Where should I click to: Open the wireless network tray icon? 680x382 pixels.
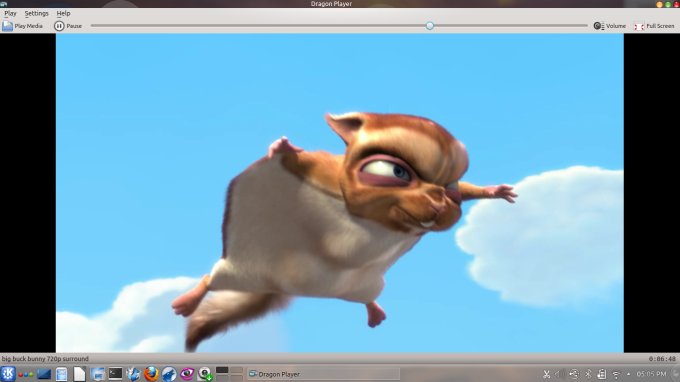pyautogui.click(x=616, y=374)
